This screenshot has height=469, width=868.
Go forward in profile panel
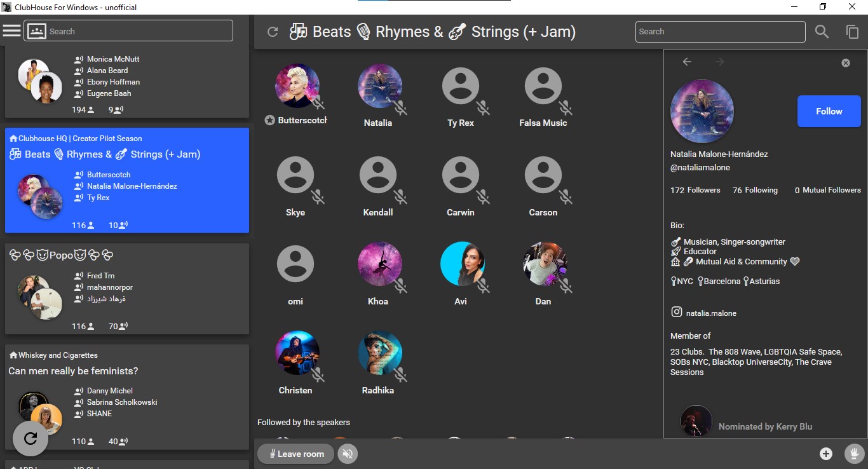720,62
